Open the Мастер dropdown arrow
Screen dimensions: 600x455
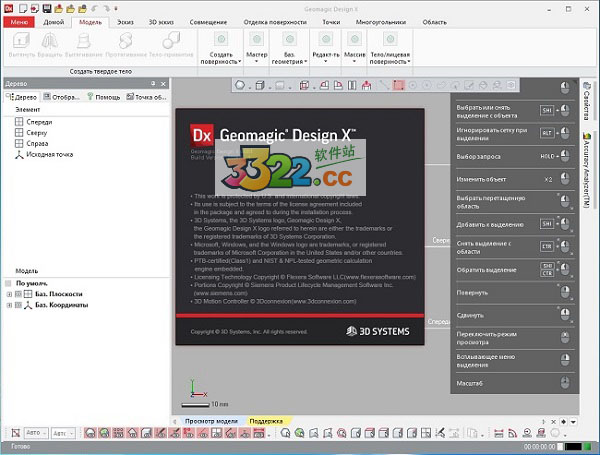pyautogui.click(x=258, y=62)
